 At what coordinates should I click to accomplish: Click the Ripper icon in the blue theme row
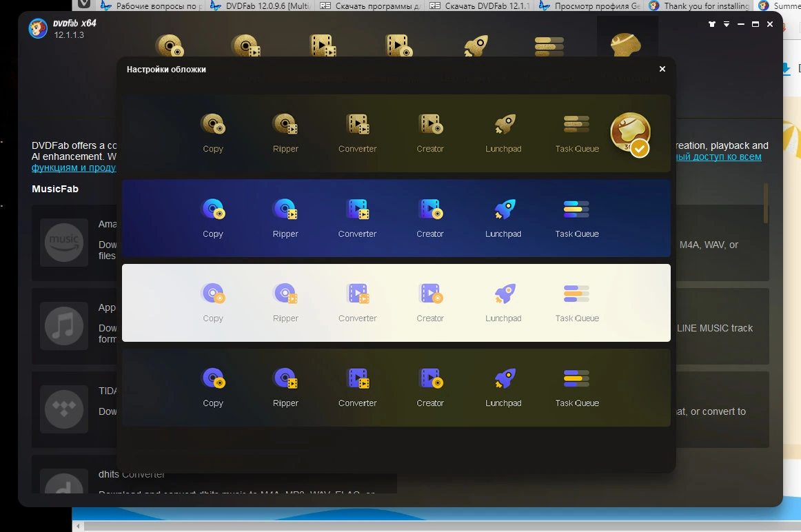pyautogui.click(x=285, y=209)
